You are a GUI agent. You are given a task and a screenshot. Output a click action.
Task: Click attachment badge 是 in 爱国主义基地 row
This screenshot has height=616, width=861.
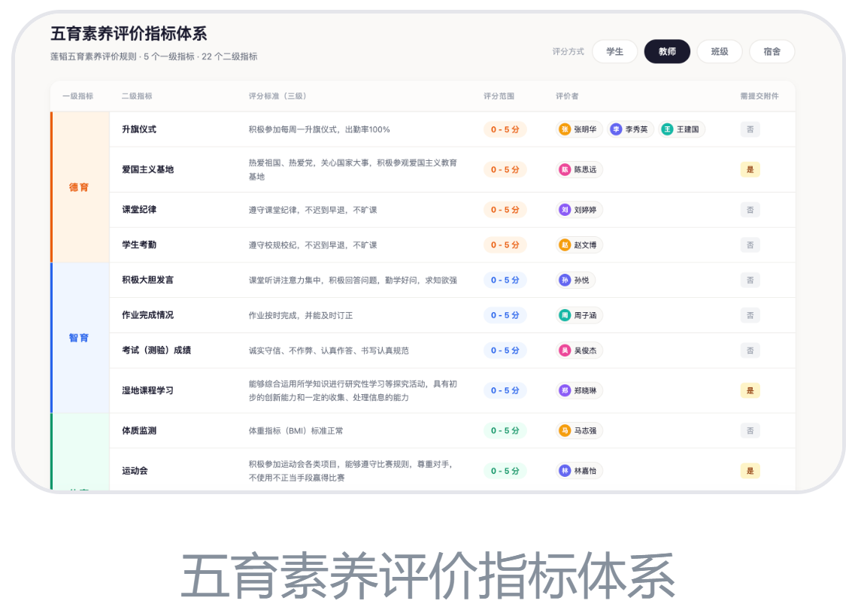click(x=750, y=170)
